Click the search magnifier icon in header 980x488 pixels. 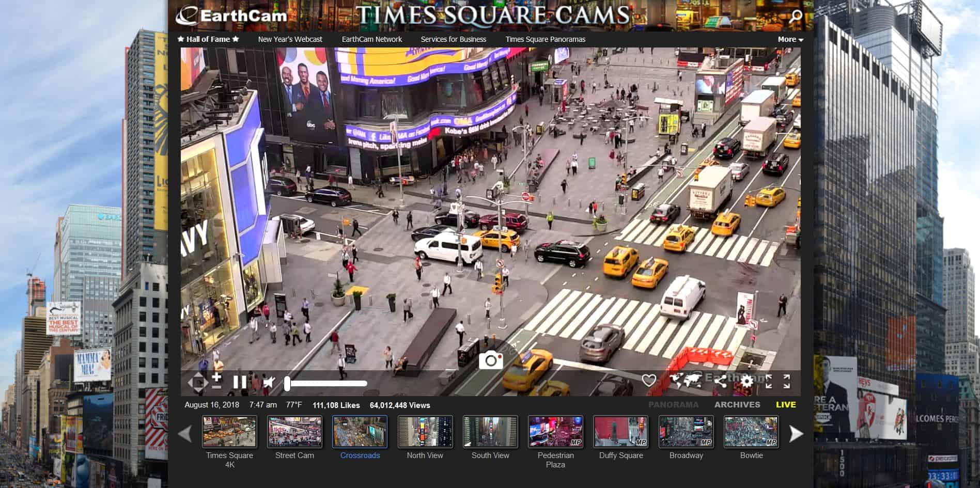click(796, 15)
